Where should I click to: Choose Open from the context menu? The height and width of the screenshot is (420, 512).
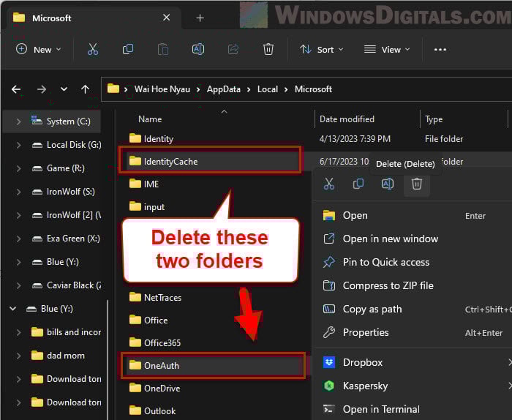point(413,216)
